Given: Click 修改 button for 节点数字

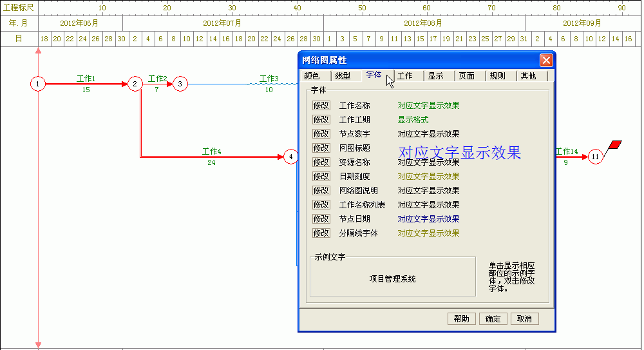Looking at the screenshot, I should 321,134.
